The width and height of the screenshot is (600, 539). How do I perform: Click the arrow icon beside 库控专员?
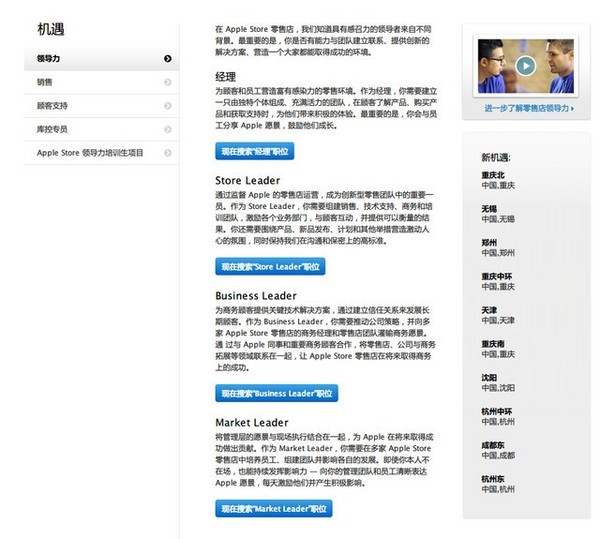(x=168, y=129)
